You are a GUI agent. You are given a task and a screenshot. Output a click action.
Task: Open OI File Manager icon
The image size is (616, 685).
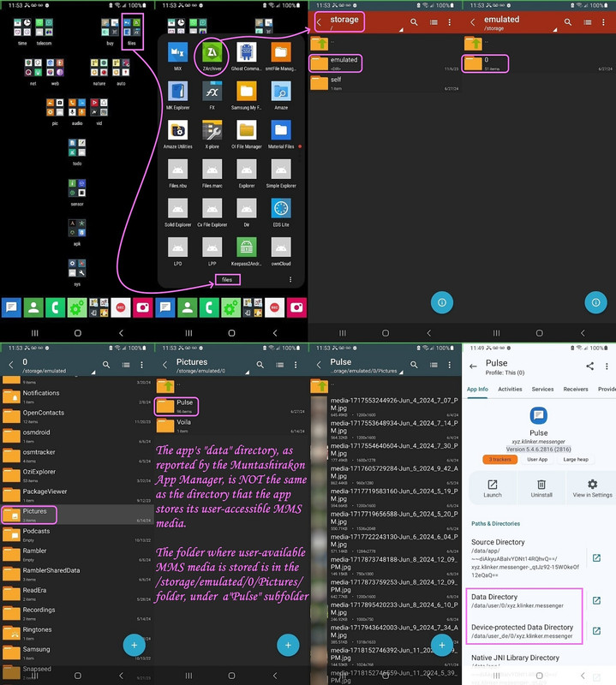[x=247, y=131]
